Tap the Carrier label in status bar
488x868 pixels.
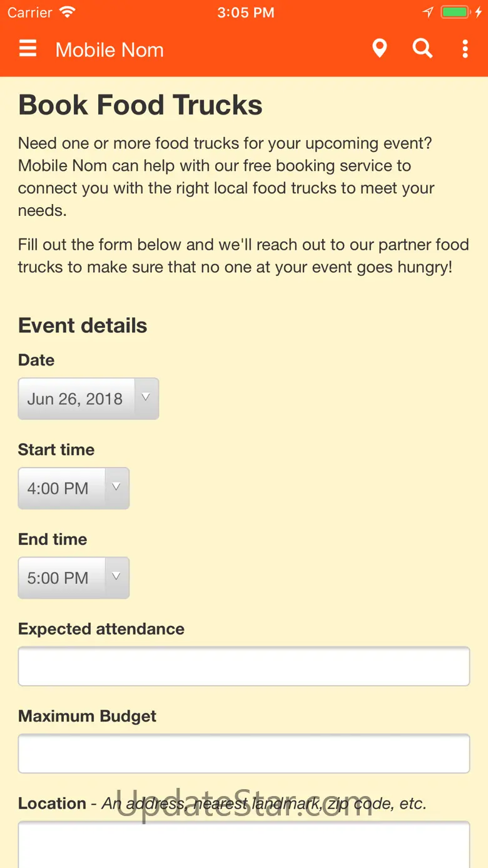pos(30,13)
